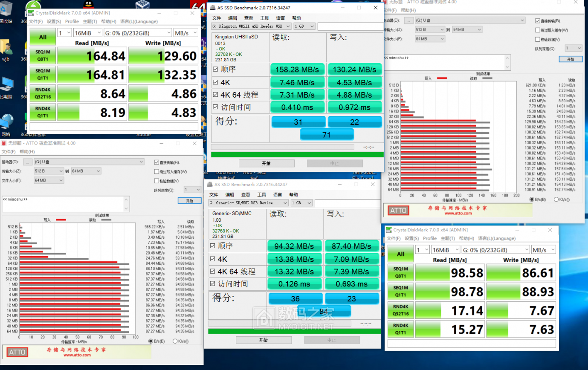Run RND4K Q32T16 test showing 8.64 read
Screen dimensions: 588x370
click(x=43, y=93)
